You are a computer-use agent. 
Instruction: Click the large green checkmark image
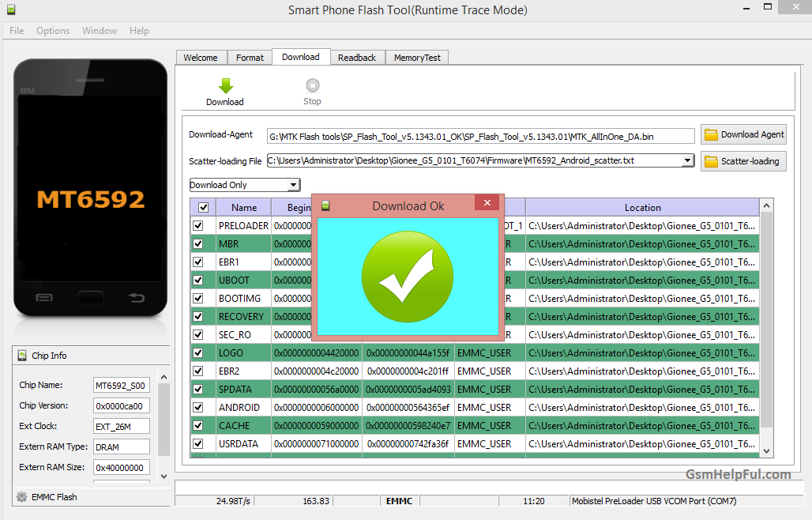408,277
